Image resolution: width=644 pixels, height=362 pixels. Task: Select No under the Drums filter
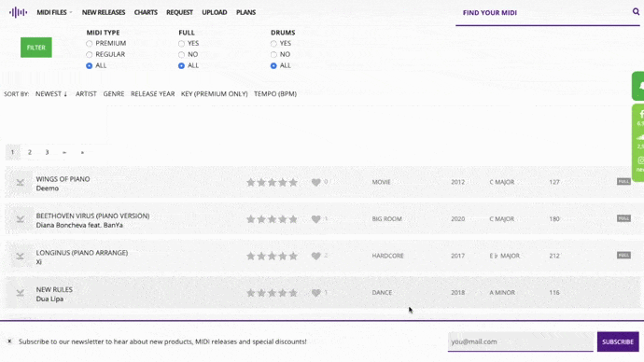tap(273, 55)
